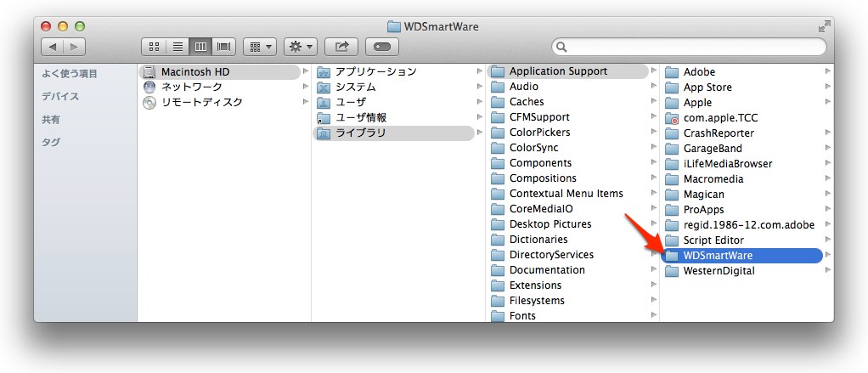The image size is (868, 373).
Task: Open the CrashReporter folder icon
Action: click(x=672, y=133)
